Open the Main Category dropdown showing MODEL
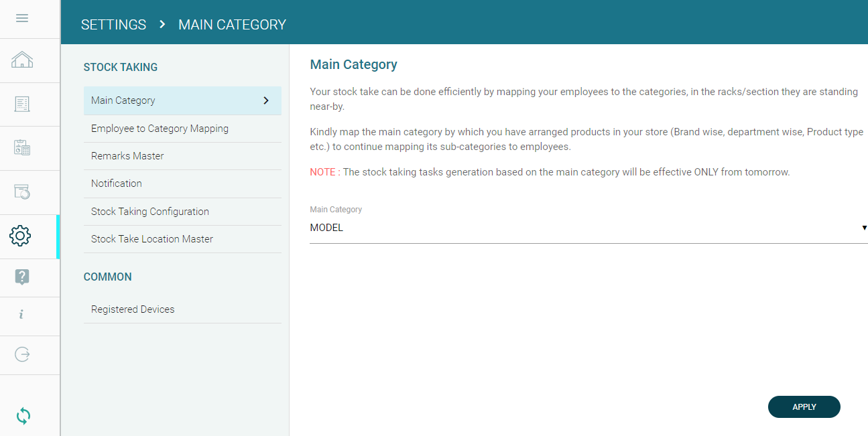Image resolution: width=868 pixels, height=436 pixels. [587, 228]
